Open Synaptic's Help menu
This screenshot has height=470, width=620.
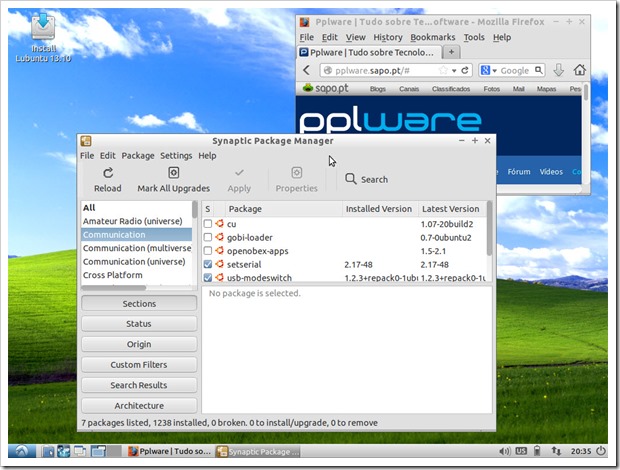(207, 156)
